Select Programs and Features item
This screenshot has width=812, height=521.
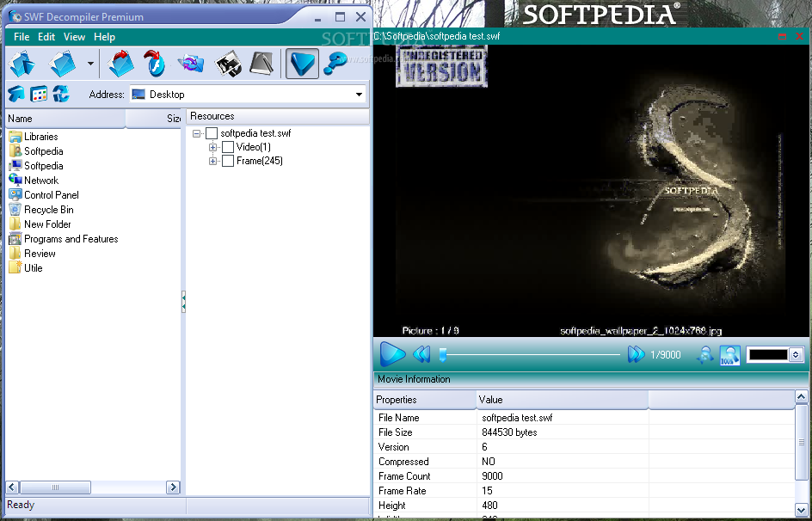[64, 238]
